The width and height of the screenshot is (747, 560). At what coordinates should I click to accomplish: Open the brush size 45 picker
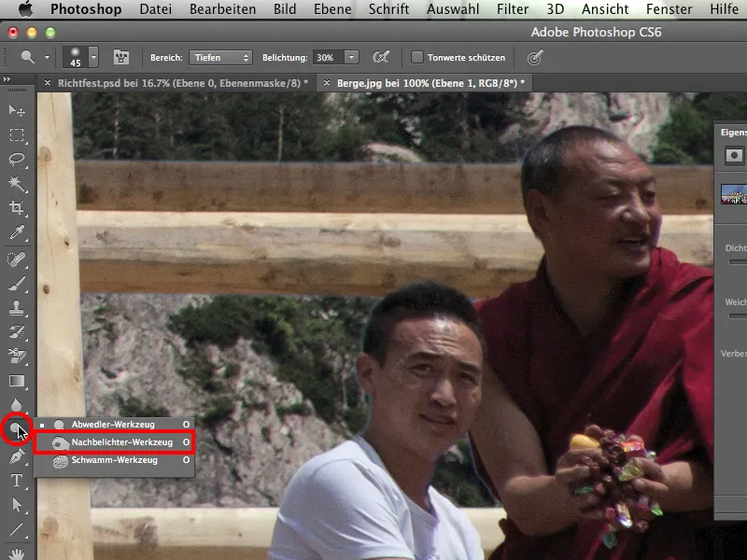[80, 58]
